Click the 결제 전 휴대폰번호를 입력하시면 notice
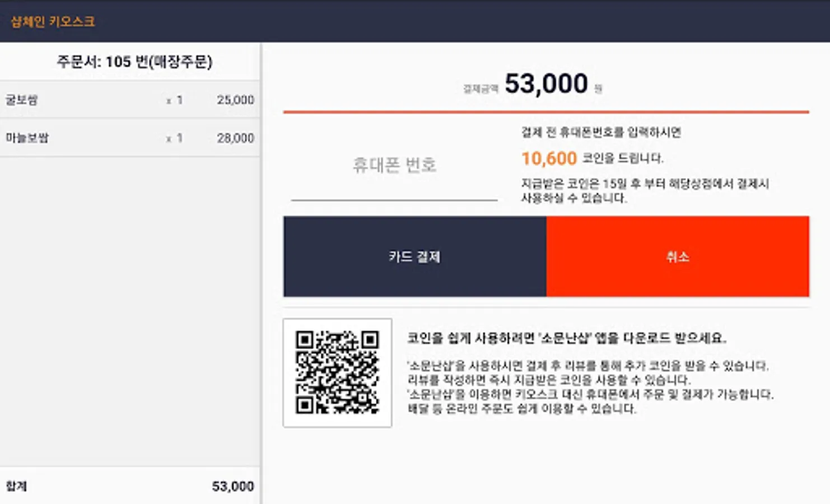The height and width of the screenshot is (504, 830). click(x=601, y=132)
